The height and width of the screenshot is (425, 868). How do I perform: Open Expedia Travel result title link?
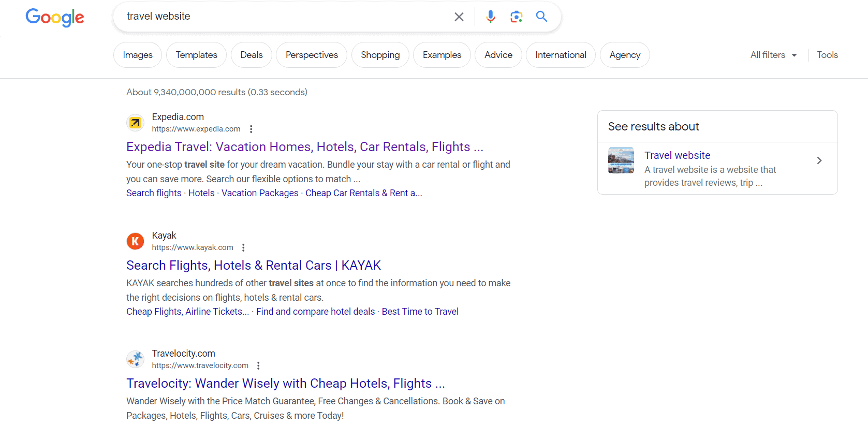pyautogui.click(x=305, y=147)
